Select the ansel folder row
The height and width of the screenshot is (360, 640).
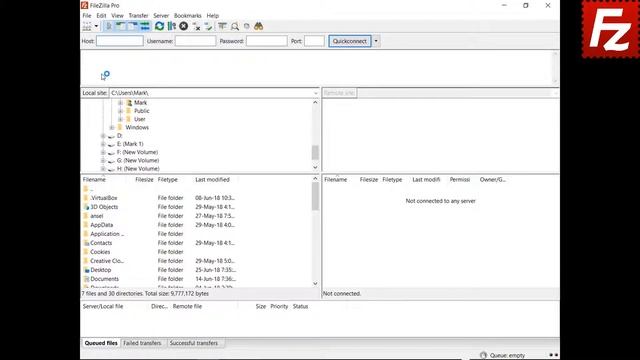[x=197, y=216]
